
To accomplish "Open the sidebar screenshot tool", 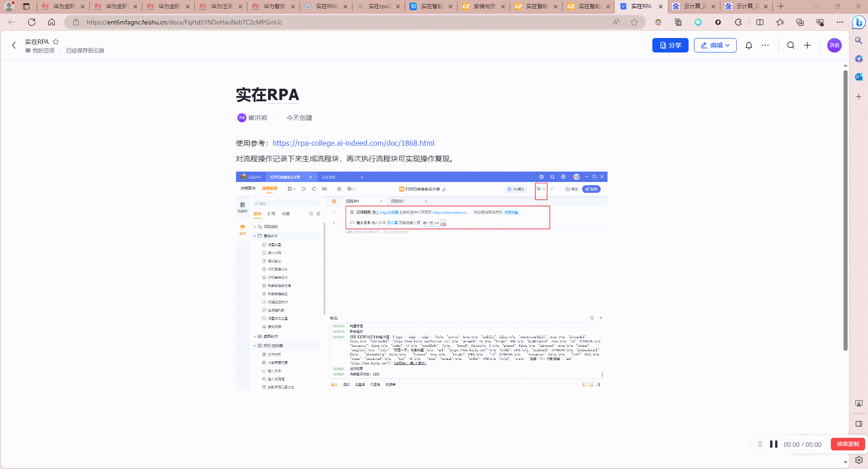I will [x=858, y=403].
